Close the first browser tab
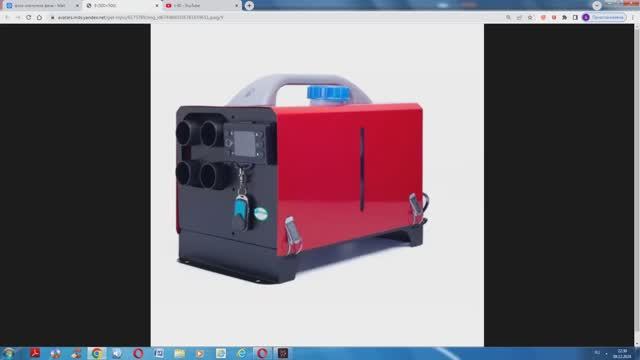The image size is (640, 360). pyautogui.click(x=77, y=6)
